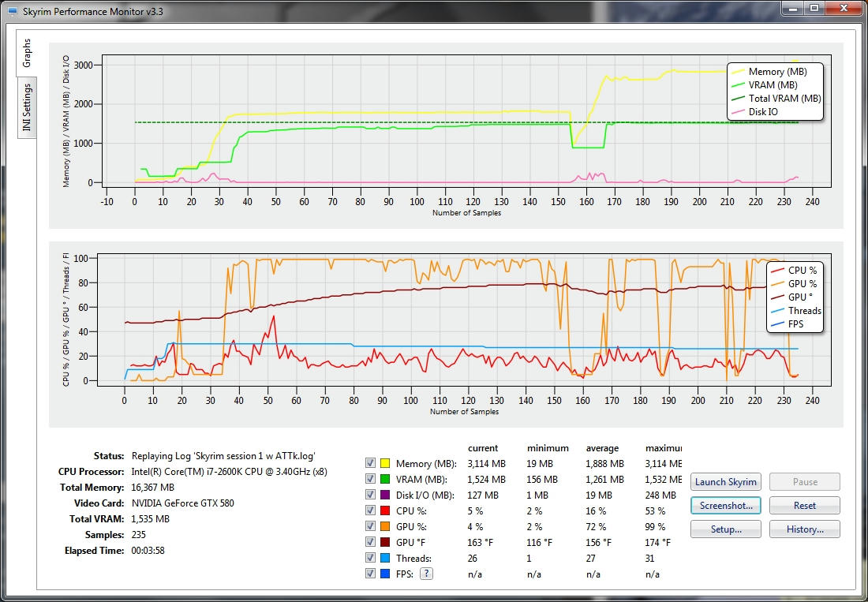This screenshot has width=868, height=602.
Task: Select the Graphs tab
Action: (x=27, y=53)
